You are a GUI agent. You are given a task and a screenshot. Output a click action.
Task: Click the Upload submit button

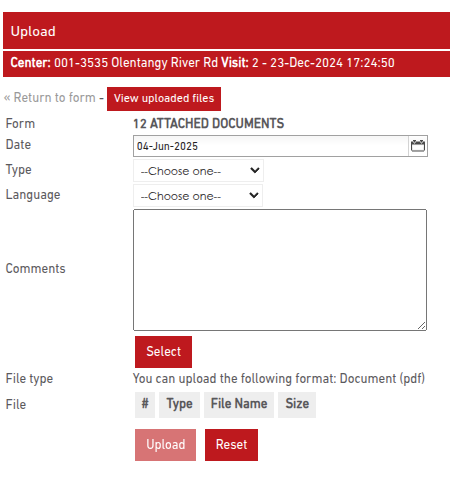click(x=165, y=445)
